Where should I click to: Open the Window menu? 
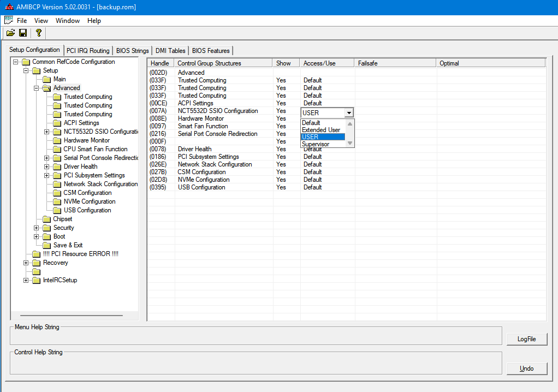click(x=68, y=21)
